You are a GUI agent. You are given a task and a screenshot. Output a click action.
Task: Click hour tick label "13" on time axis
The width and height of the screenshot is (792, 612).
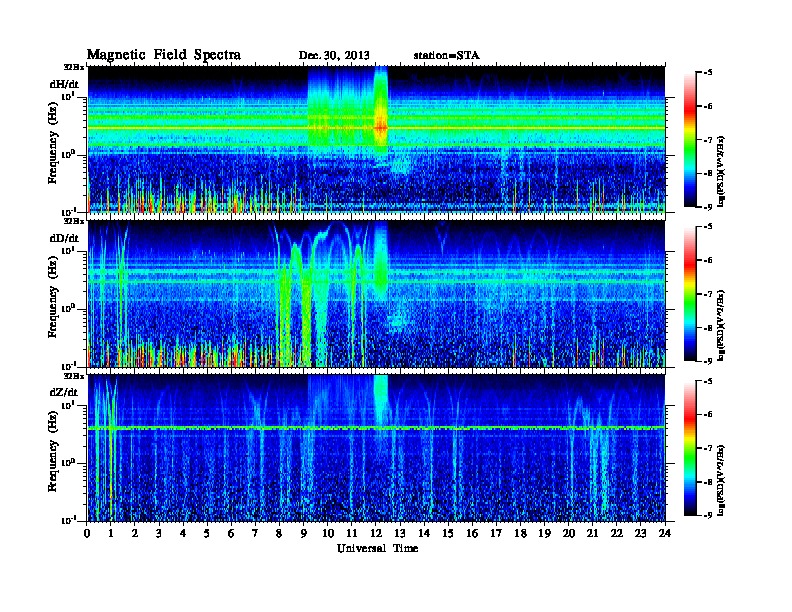click(x=400, y=533)
